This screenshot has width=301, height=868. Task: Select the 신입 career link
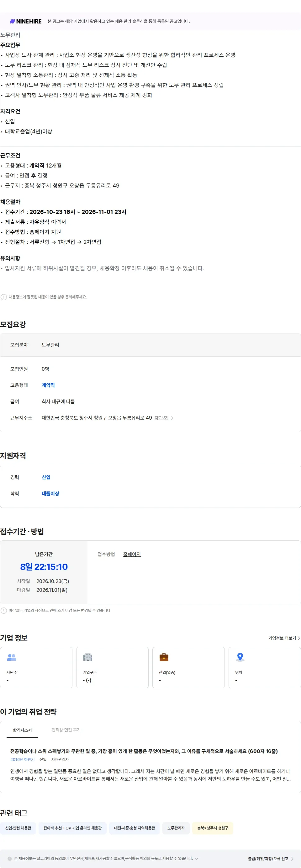coord(46,477)
